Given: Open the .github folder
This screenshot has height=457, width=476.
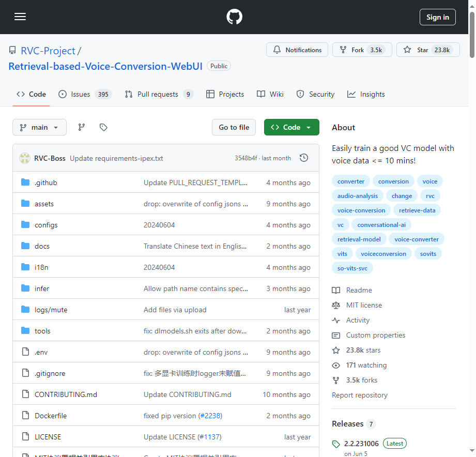Looking at the screenshot, I should coord(46,182).
